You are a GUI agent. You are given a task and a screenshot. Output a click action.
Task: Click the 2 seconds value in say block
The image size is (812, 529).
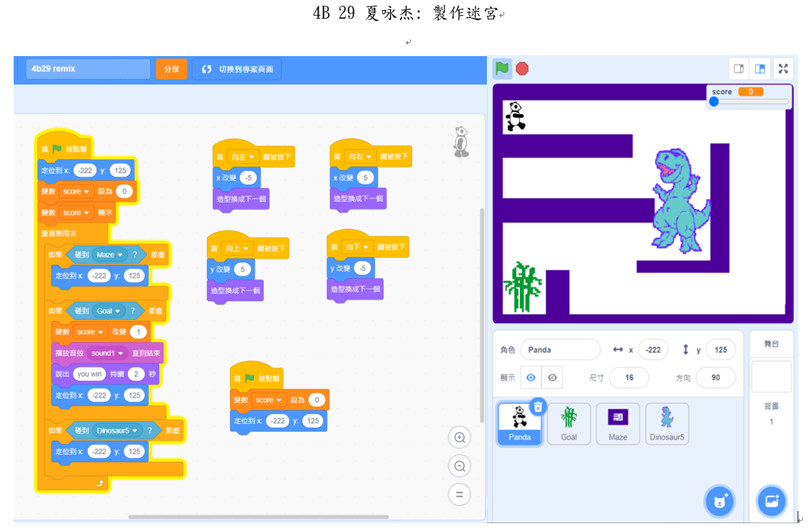(x=136, y=374)
